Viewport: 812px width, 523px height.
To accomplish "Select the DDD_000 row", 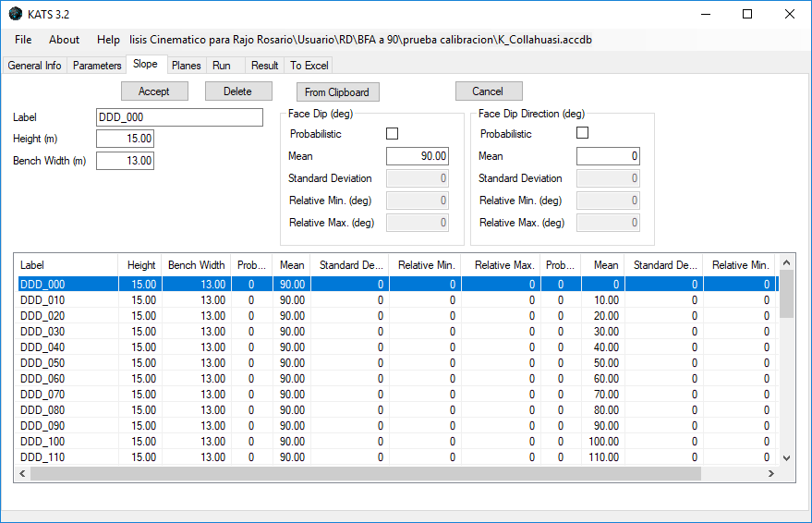I will pyautogui.click(x=398, y=285).
